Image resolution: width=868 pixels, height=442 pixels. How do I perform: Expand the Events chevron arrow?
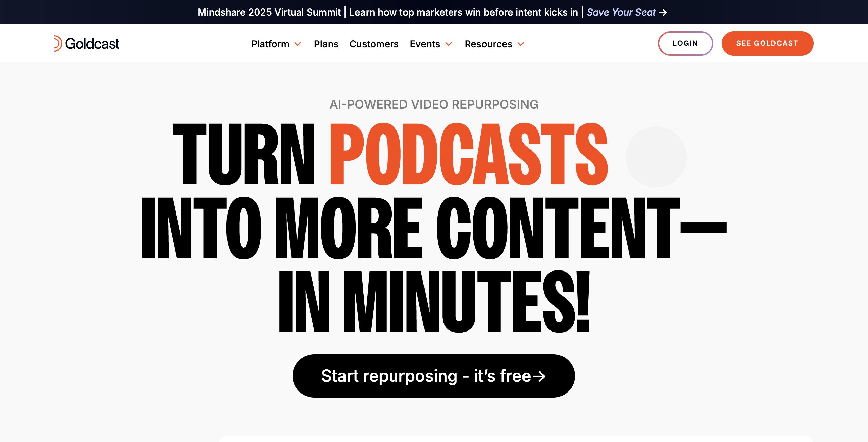click(x=449, y=44)
